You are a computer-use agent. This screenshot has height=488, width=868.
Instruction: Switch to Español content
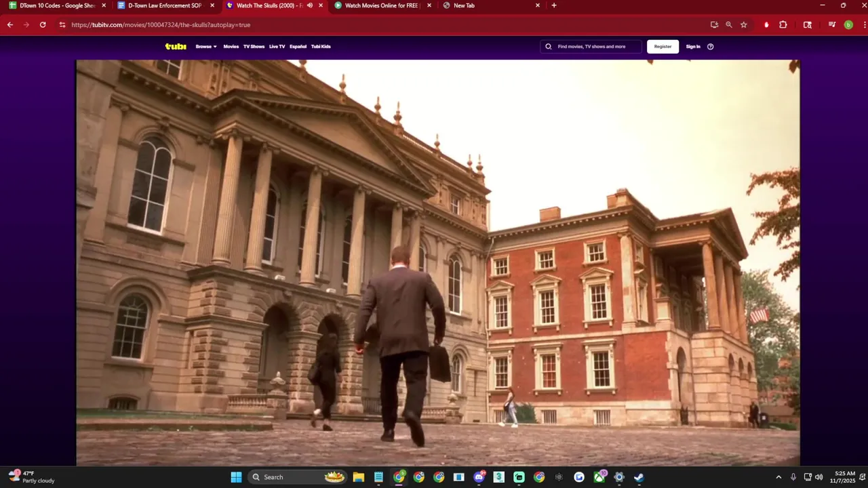click(298, 47)
